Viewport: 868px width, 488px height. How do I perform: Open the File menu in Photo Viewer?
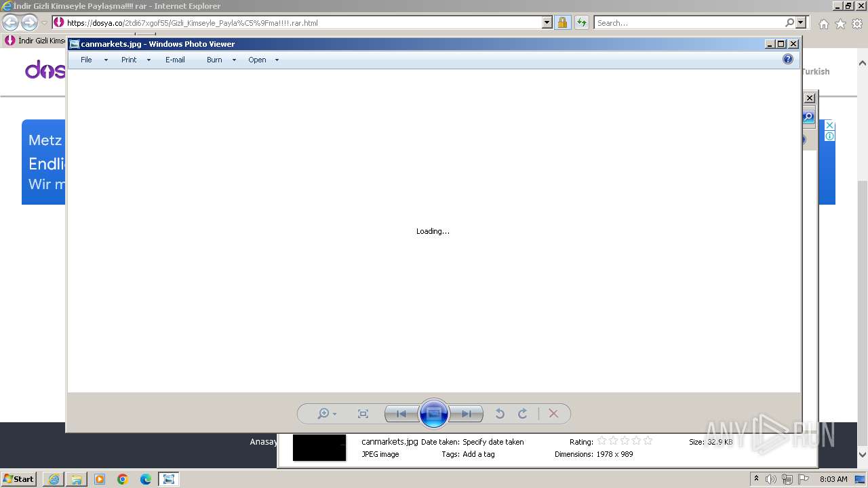coord(86,60)
